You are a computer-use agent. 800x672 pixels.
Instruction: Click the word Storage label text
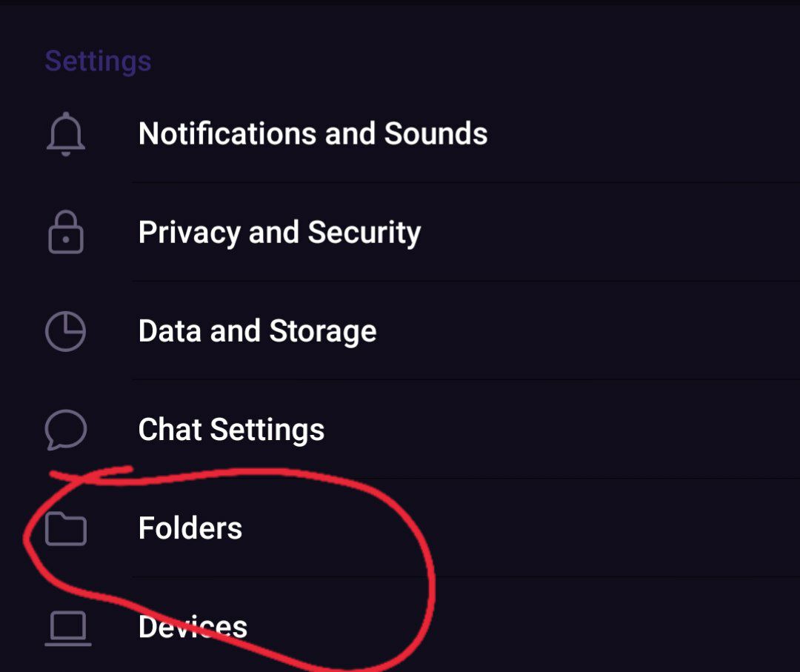[323, 332]
